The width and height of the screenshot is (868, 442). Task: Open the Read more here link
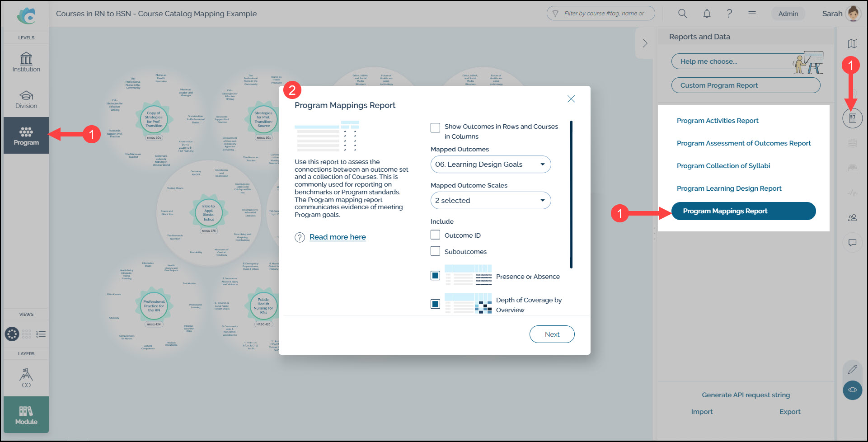[338, 237]
